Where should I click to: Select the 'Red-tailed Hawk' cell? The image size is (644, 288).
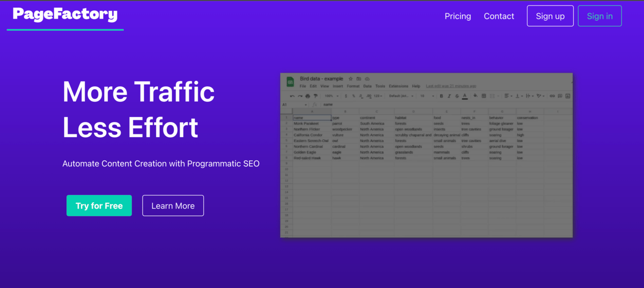tap(312, 158)
